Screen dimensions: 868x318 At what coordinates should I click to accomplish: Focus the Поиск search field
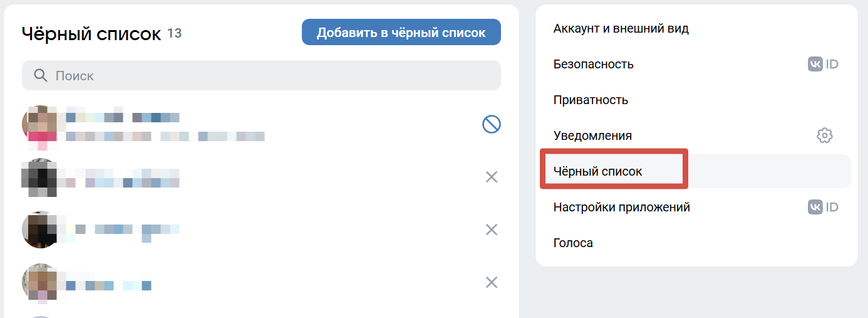[x=269, y=76]
